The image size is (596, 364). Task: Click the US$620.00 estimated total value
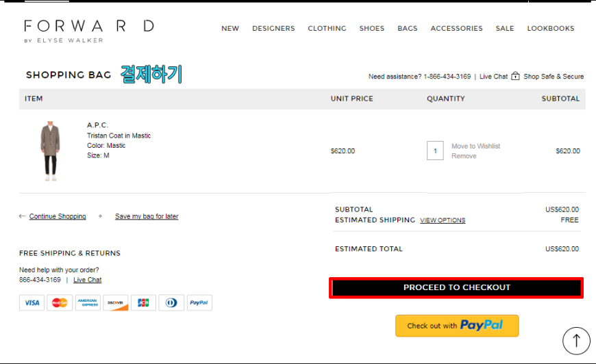[x=562, y=249]
